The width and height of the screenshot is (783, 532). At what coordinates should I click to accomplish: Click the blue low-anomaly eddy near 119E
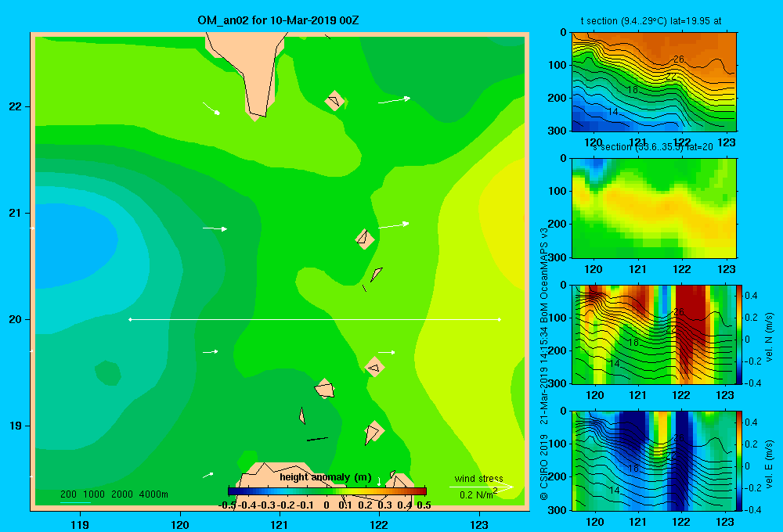pyautogui.click(x=75, y=246)
